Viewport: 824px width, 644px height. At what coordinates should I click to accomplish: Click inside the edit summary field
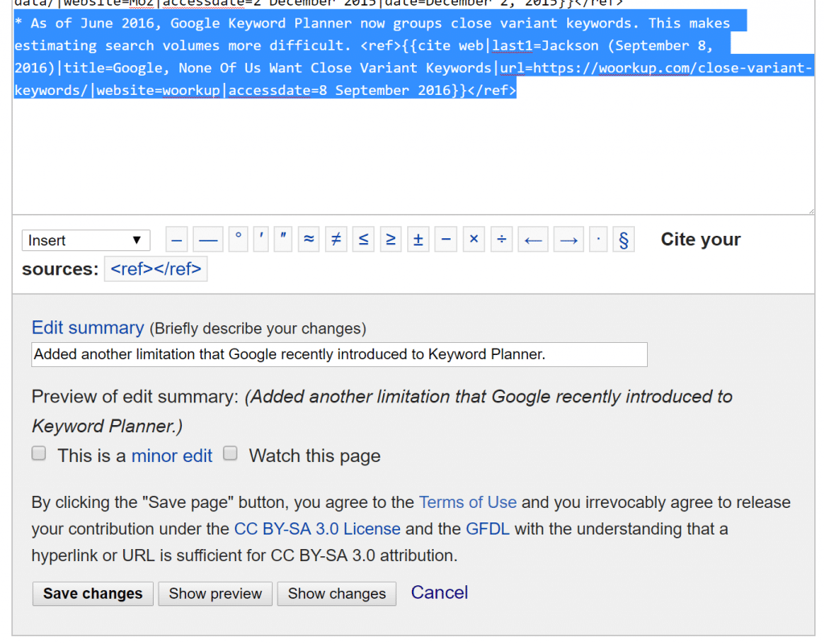[338, 354]
